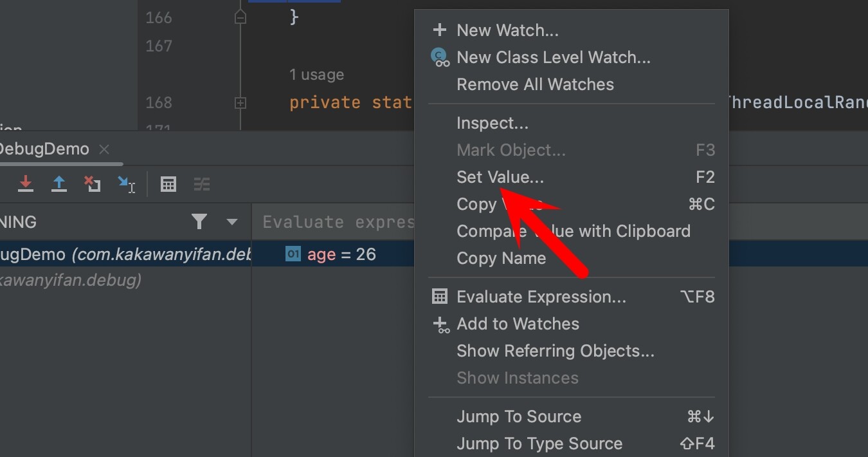Click the threads filter funnel icon
This screenshot has width=868, height=457.
pos(199,222)
